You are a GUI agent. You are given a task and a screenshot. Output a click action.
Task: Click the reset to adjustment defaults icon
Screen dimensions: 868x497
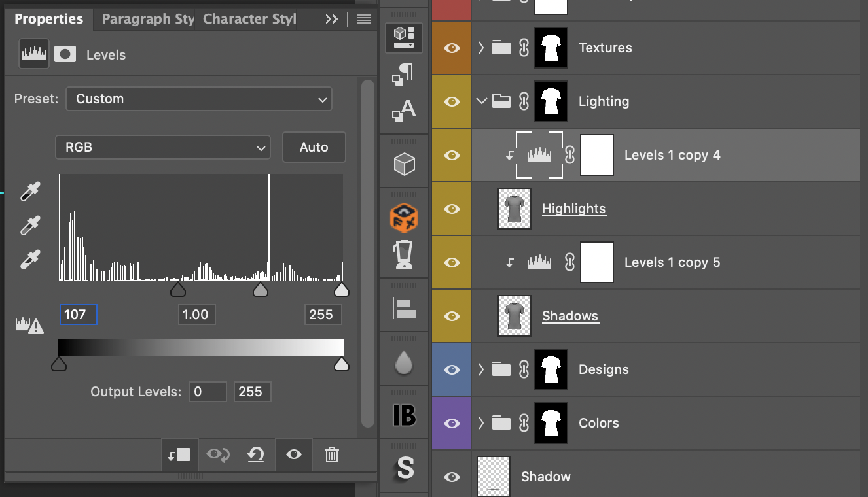[255, 454]
